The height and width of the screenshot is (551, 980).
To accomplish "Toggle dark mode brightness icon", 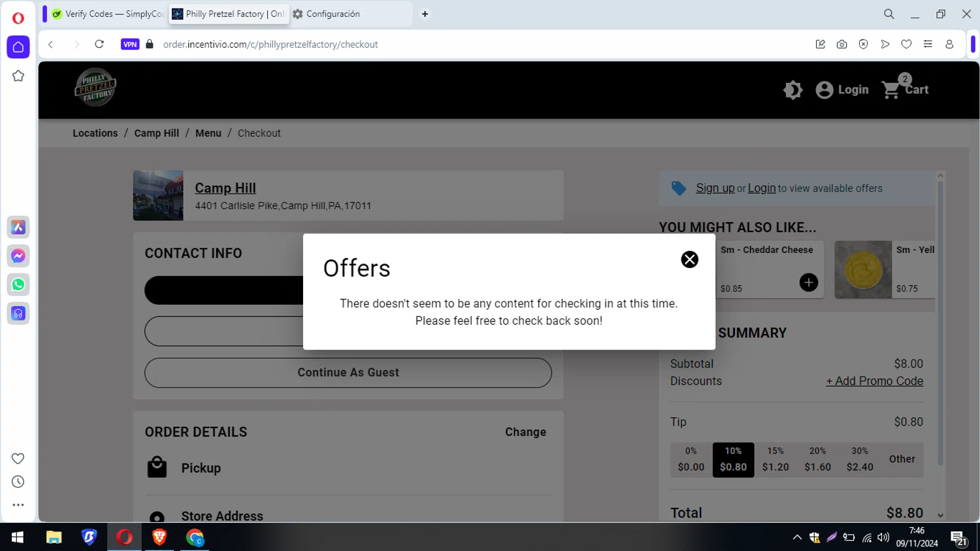I will click(x=792, y=90).
